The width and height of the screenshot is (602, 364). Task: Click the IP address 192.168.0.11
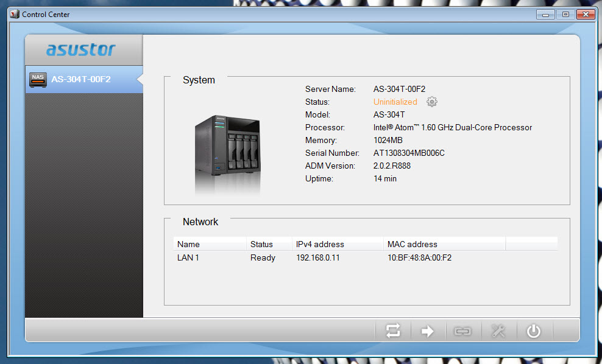(318, 257)
